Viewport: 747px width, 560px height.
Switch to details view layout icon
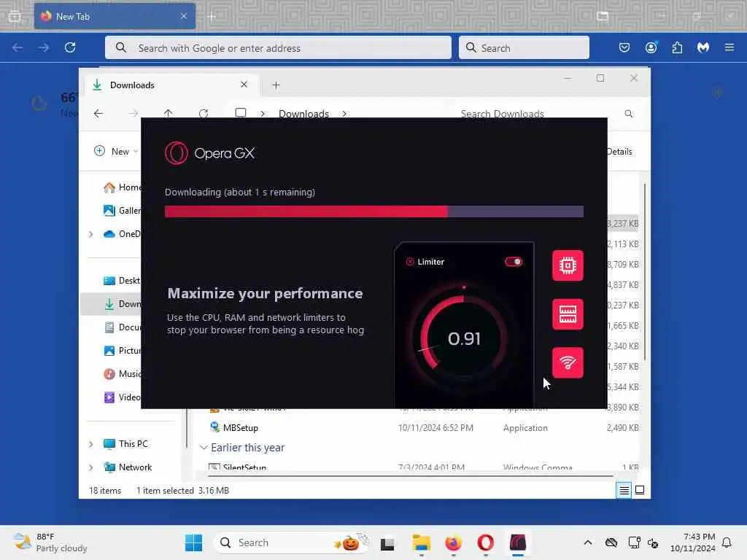624,490
